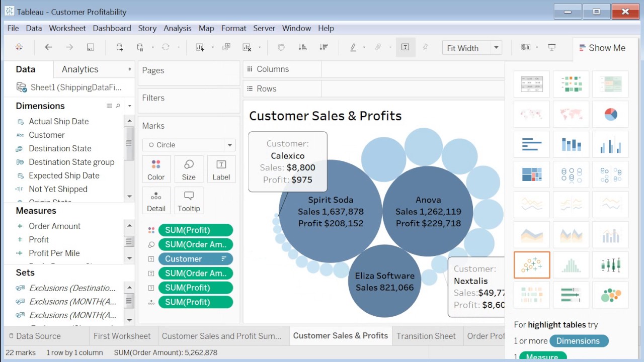
Task: Click the Fix axes pin icon
Action: pos(425,47)
